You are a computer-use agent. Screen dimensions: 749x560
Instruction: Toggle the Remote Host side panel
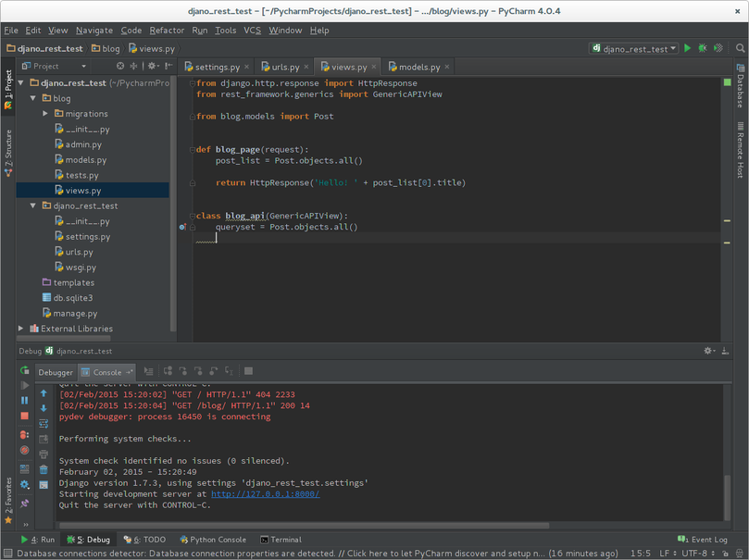[x=741, y=150]
